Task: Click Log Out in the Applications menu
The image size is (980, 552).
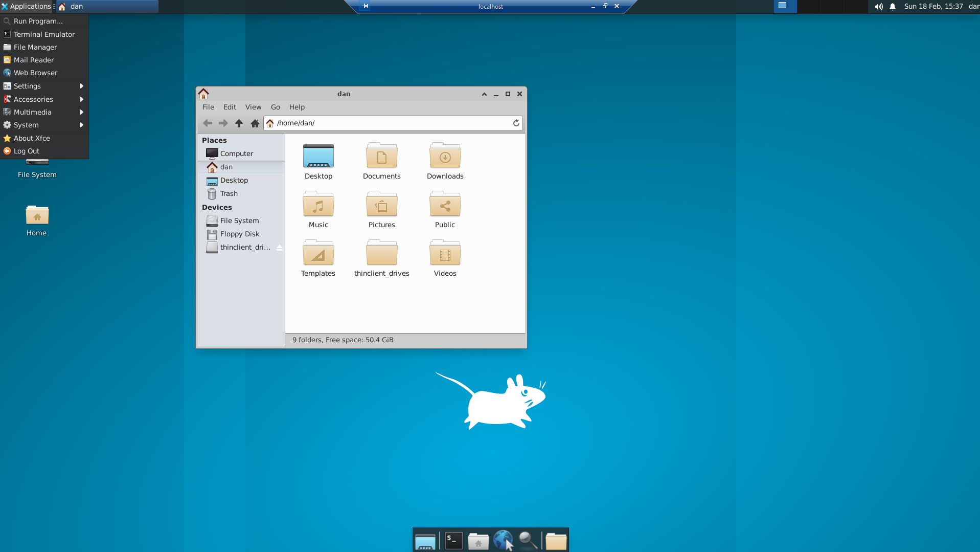Action: click(26, 151)
